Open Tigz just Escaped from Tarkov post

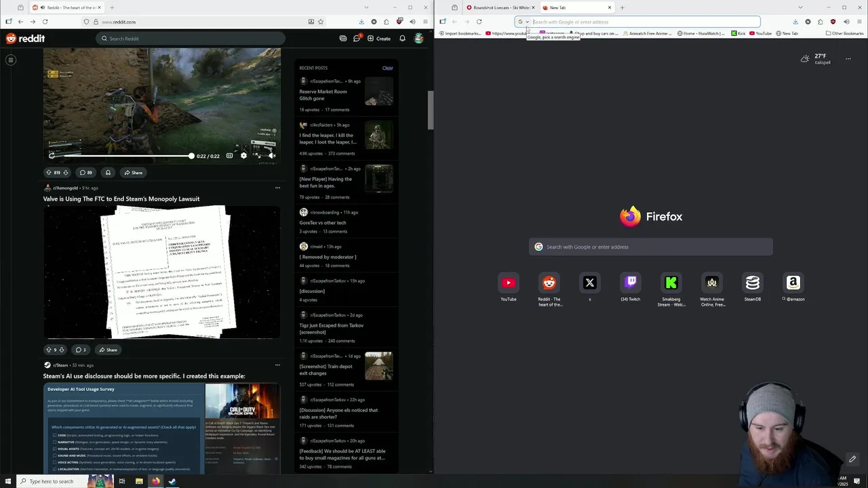(x=332, y=329)
